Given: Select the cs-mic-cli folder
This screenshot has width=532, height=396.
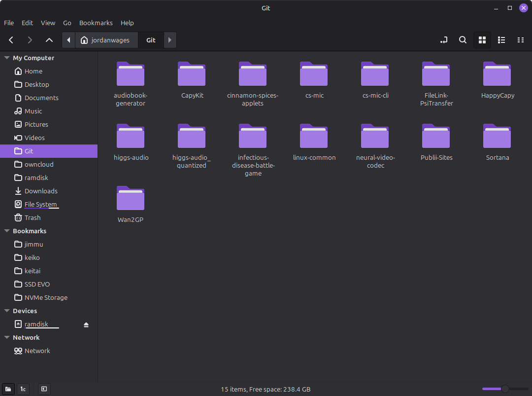Looking at the screenshot, I should [x=375, y=80].
